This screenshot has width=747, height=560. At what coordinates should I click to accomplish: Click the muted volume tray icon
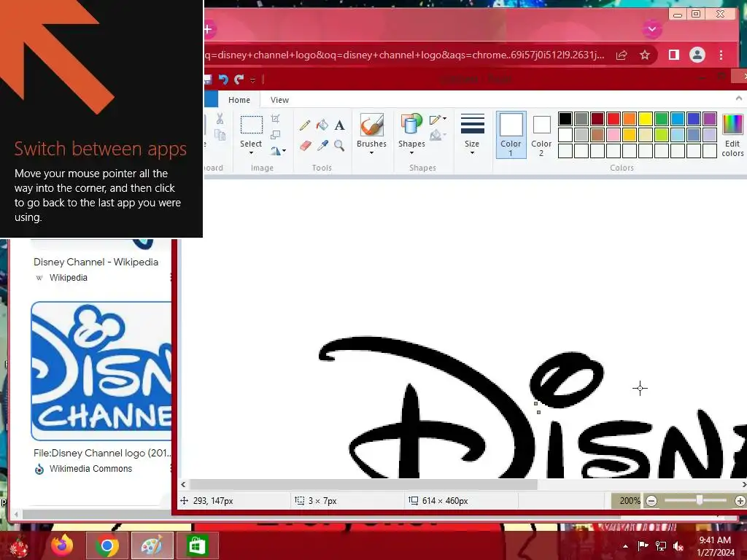[678, 545]
